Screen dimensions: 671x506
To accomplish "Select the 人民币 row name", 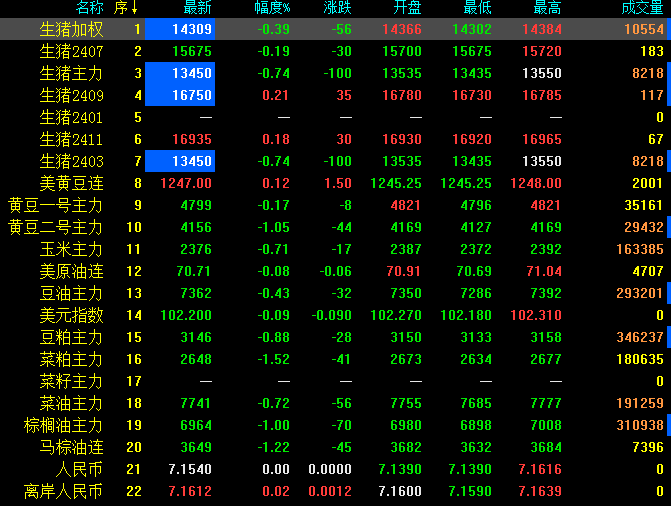I will [79, 470].
